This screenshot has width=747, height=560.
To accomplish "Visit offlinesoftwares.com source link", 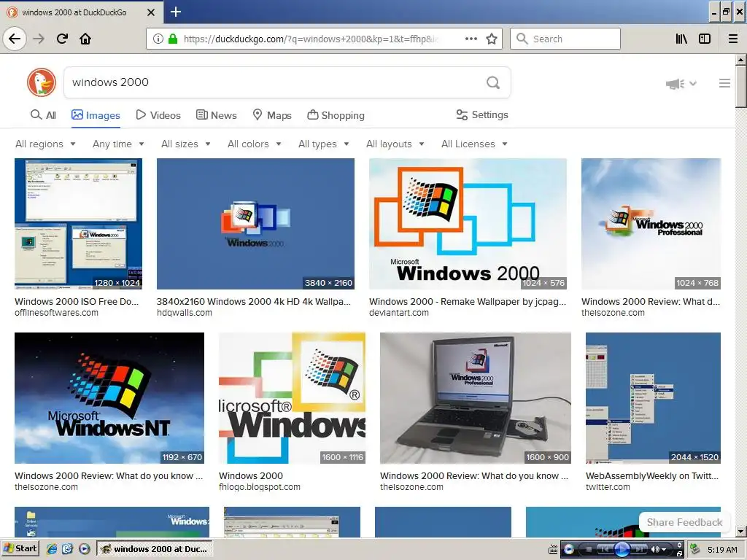I will point(56,313).
